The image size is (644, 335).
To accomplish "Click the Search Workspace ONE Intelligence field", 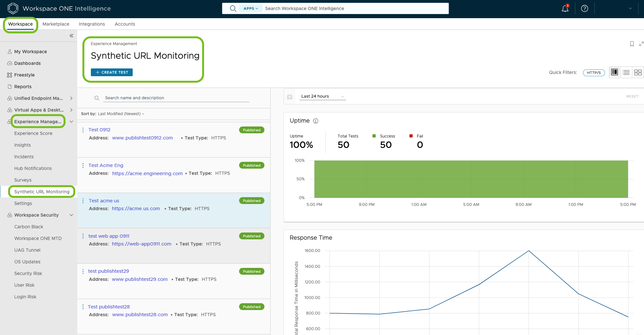I will 355,8.
